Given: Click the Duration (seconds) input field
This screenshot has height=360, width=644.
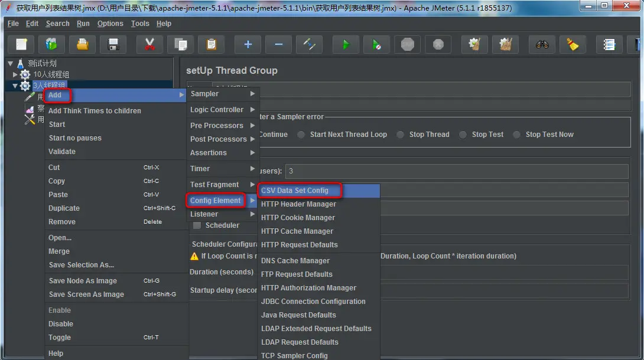Looking at the screenshot, I should [x=505, y=272].
